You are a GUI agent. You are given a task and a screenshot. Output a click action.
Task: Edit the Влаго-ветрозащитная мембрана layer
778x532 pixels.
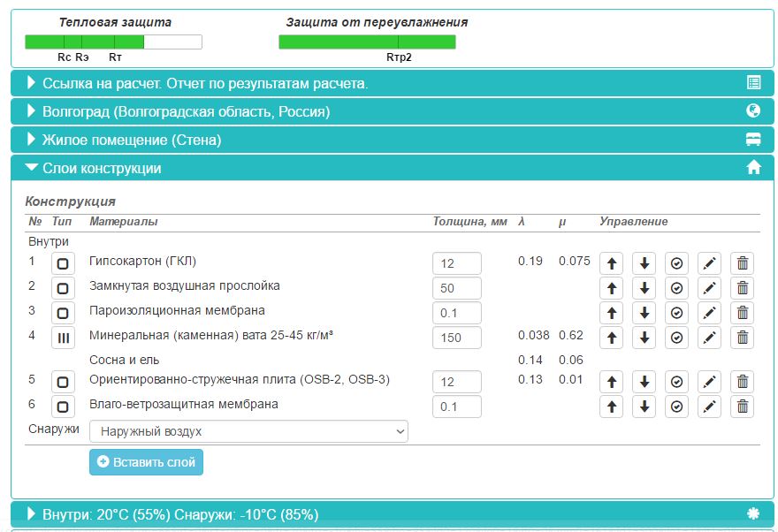click(710, 407)
